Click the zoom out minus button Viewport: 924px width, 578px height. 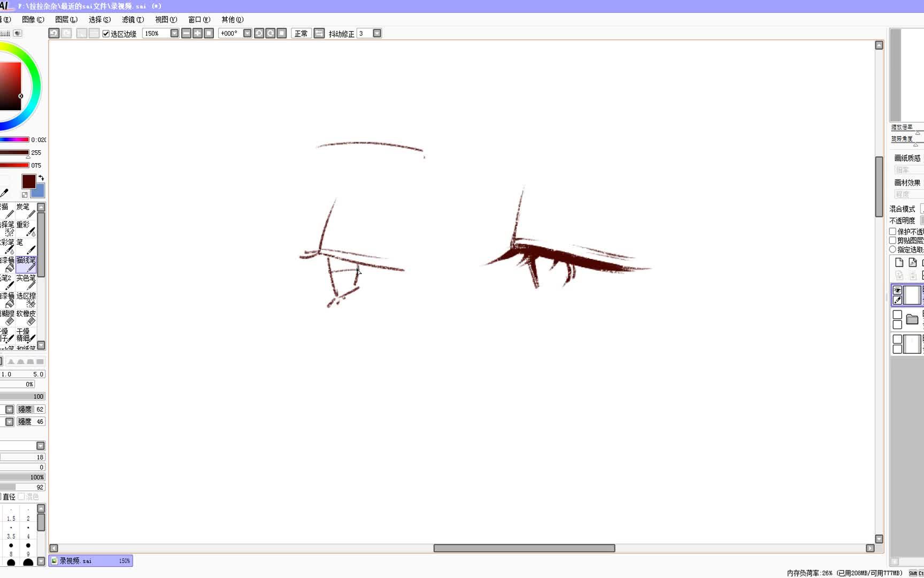[186, 33]
